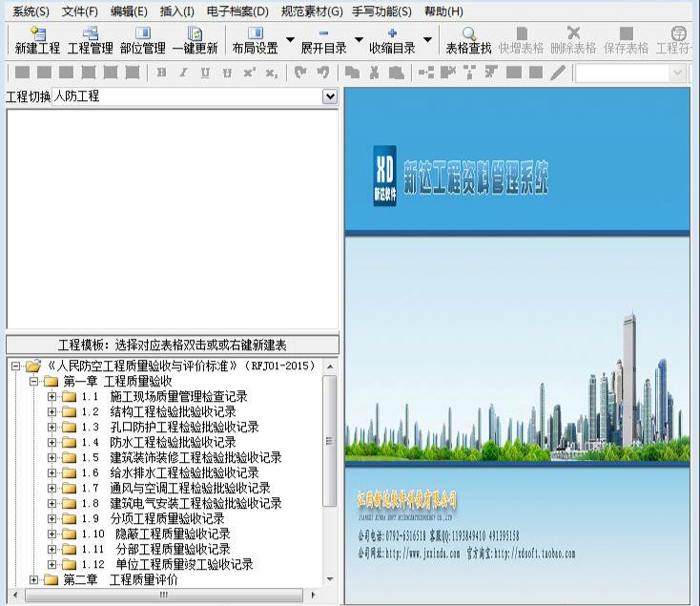Open the 手写功能(S) menu
Viewport: 700px width, 606px height.
[x=381, y=11]
